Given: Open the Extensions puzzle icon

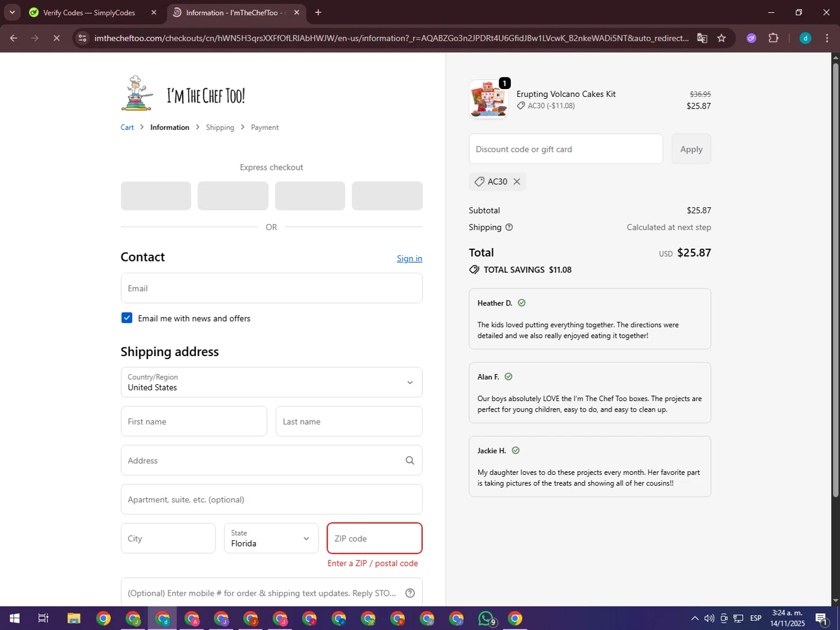Looking at the screenshot, I should point(773,38).
